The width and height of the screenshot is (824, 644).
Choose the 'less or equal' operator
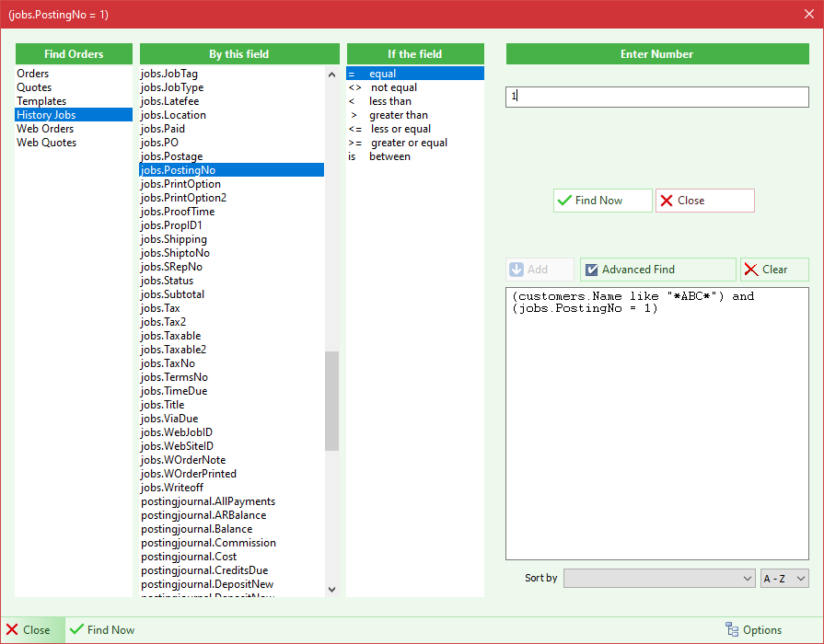point(415,129)
